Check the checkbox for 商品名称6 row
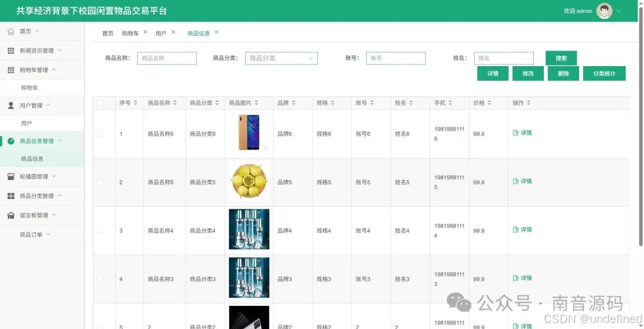Viewport: 644px width, 329px height. (100, 134)
